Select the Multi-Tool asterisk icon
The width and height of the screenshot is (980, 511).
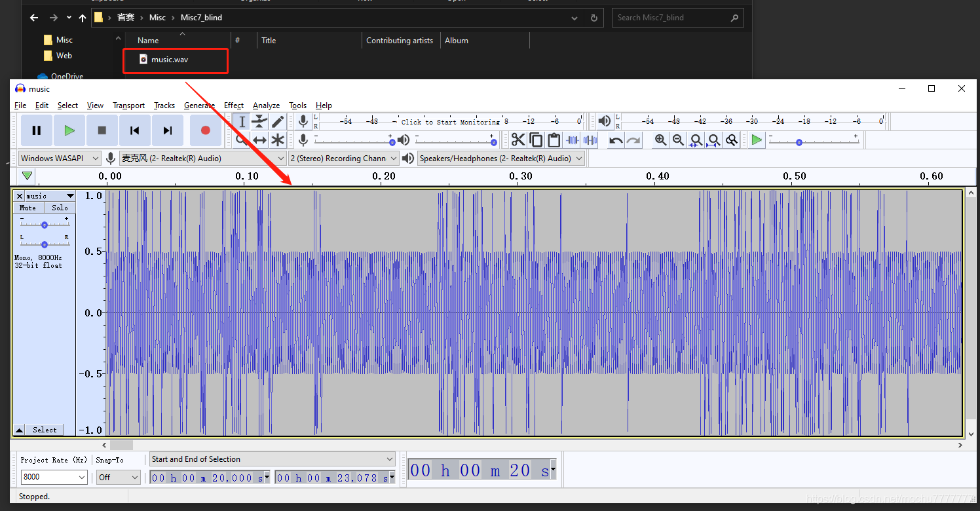click(x=278, y=140)
